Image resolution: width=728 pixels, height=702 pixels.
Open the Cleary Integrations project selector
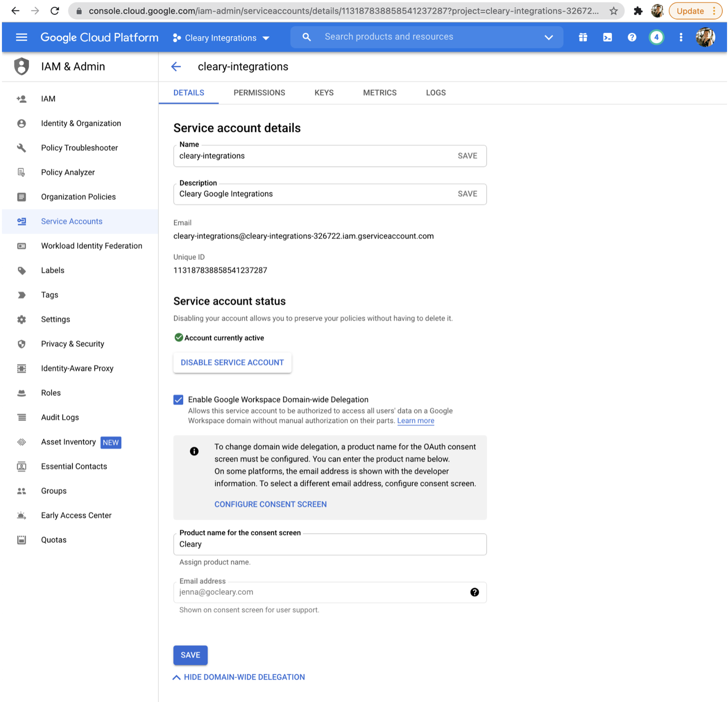click(x=221, y=38)
